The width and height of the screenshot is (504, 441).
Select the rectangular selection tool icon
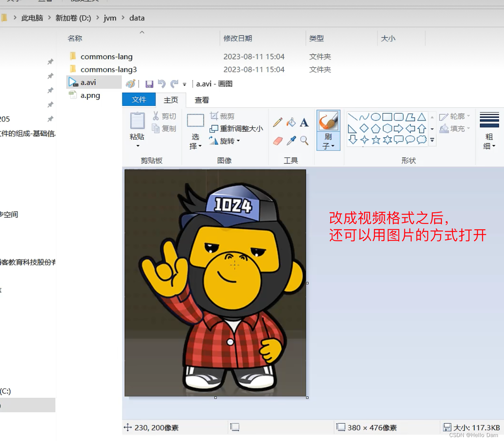[195, 120]
